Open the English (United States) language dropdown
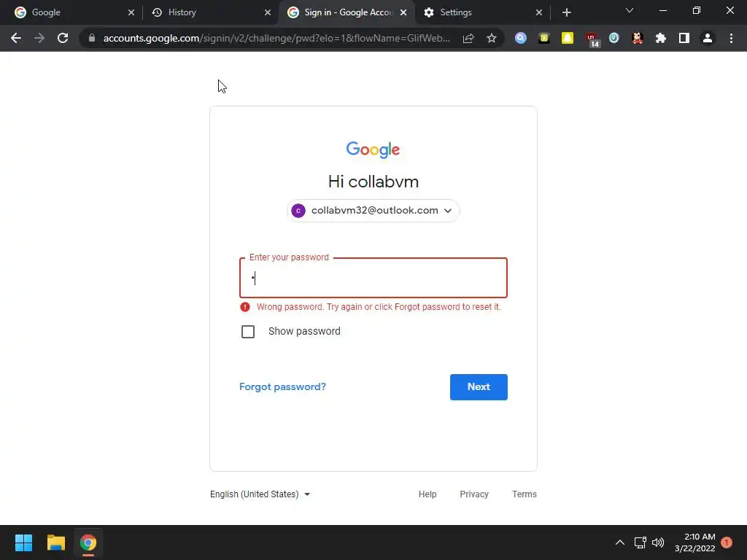Image resolution: width=747 pixels, height=560 pixels. (x=260, y=494)
